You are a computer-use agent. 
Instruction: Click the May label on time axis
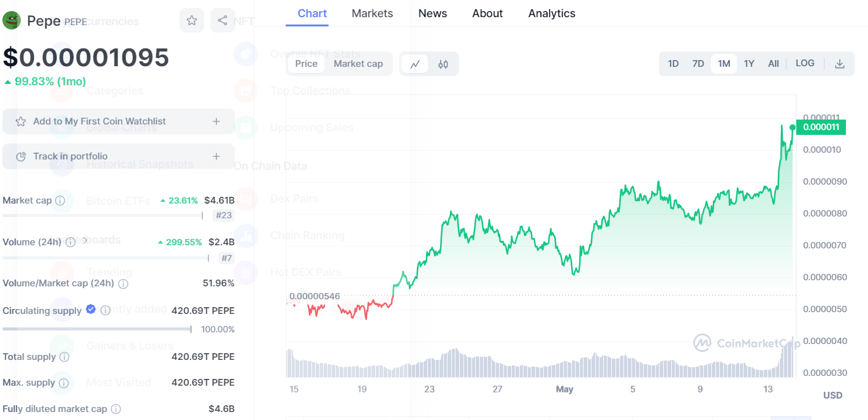[565, 389]
